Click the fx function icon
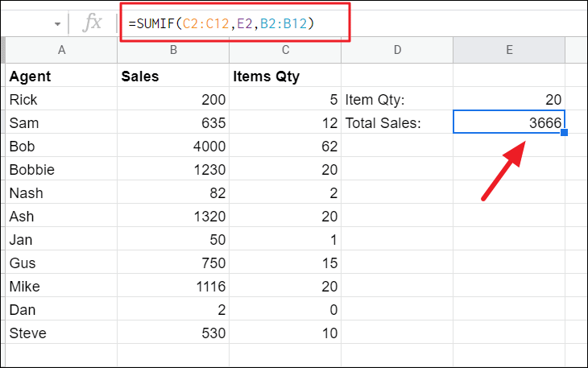 (x=94, y=23)
